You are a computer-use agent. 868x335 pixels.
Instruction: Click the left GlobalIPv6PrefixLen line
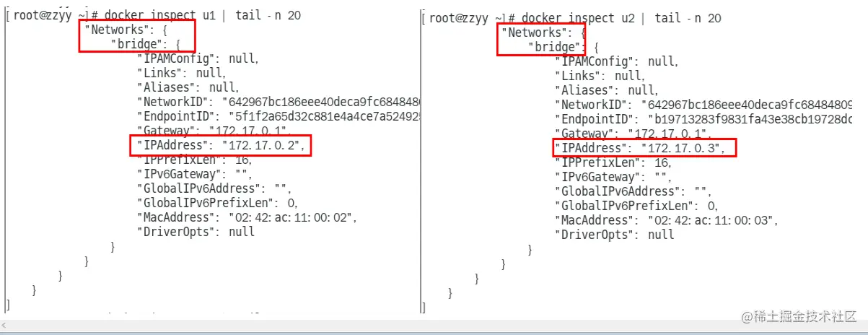[x=217, y=203]
